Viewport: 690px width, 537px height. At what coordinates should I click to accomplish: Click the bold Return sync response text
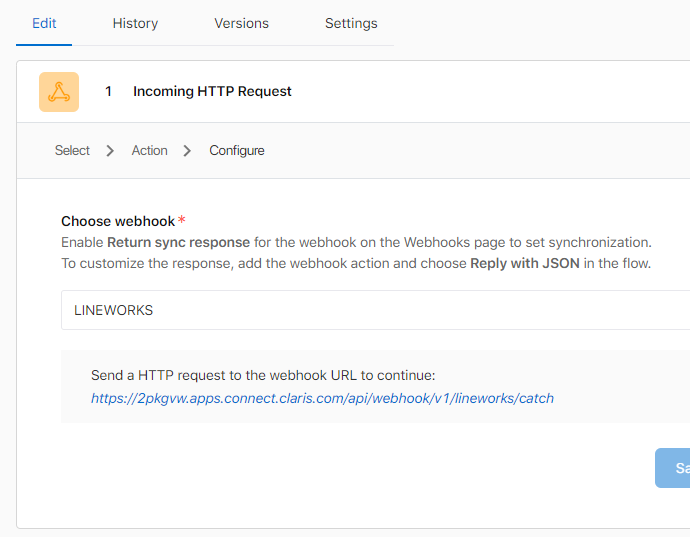(x=179, y=242)
